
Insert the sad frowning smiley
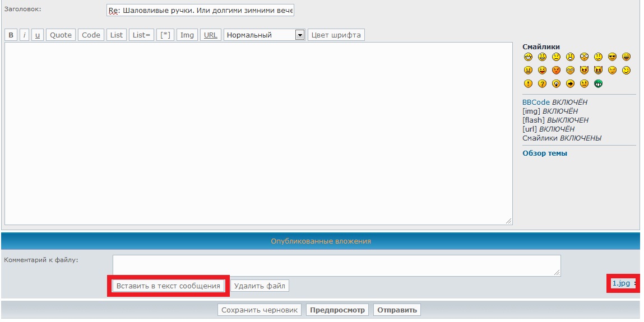[557, 57]
